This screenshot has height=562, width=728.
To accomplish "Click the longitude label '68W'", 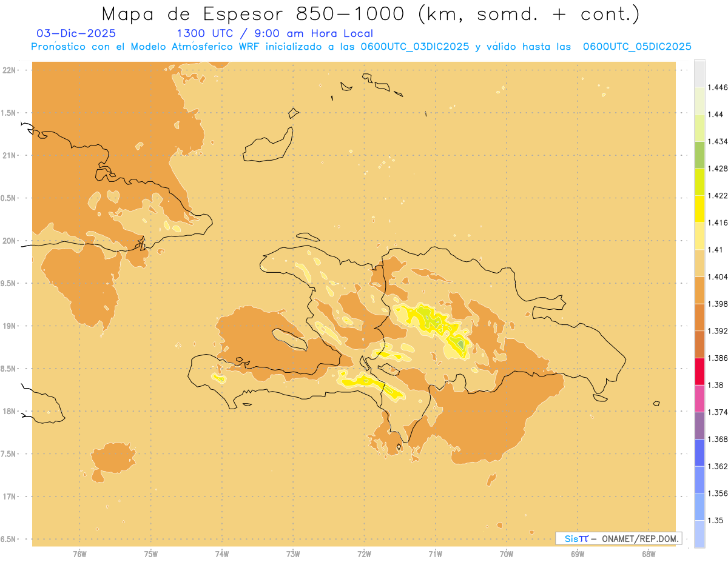I will click(649, 554).
